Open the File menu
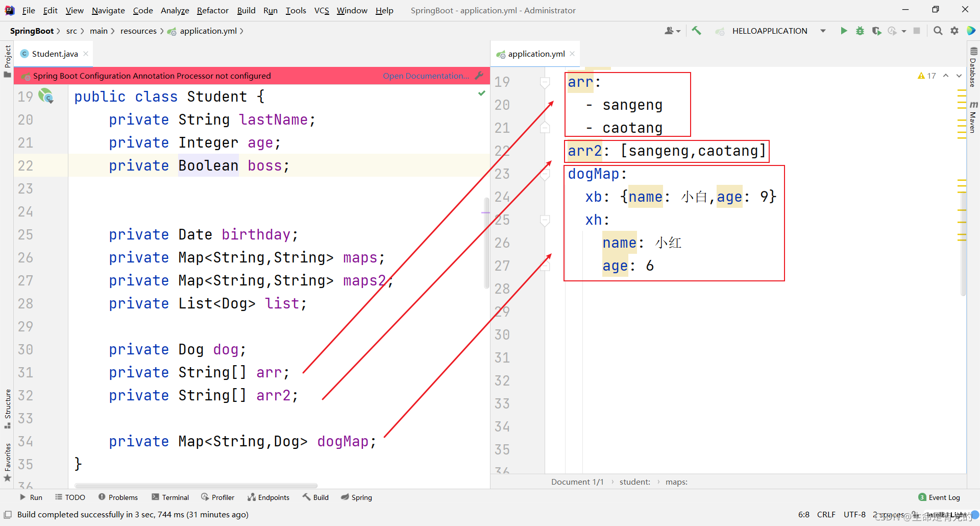This screenshot has height=526, width=980. [x=29, y=10]
